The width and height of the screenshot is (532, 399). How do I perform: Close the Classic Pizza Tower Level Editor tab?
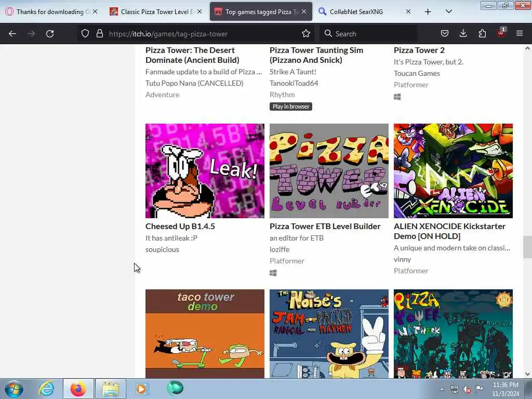[199, 11]
